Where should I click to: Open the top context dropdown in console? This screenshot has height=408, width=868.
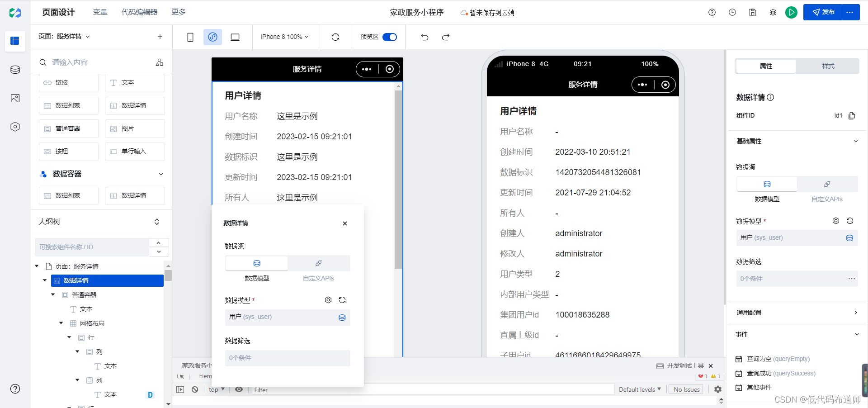pos(217,389)
